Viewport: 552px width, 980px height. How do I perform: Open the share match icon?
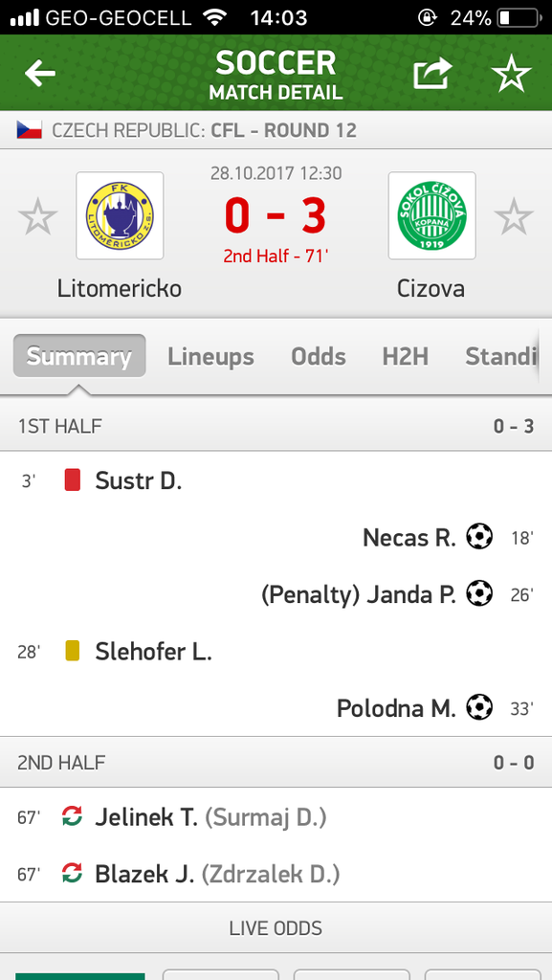click(432, 73)
